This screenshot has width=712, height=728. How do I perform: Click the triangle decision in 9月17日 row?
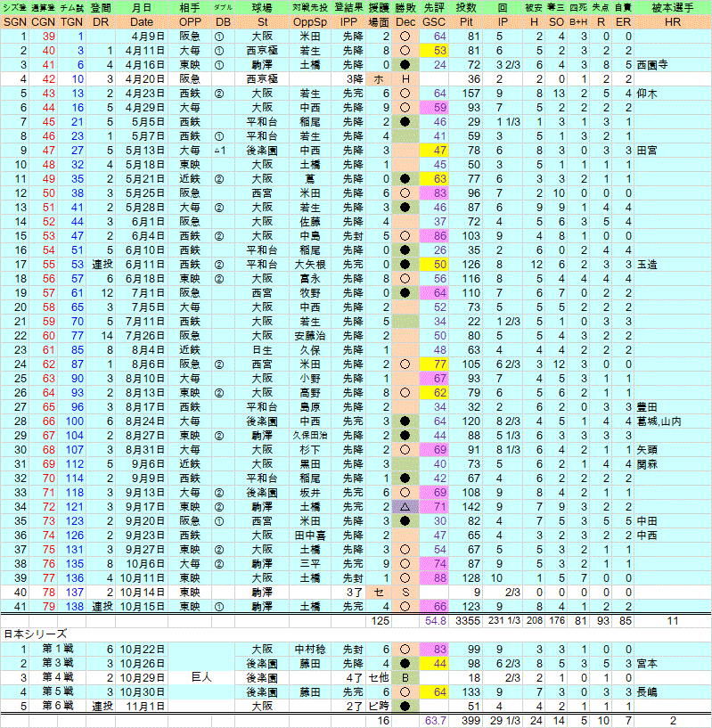(x=405, y=506)
